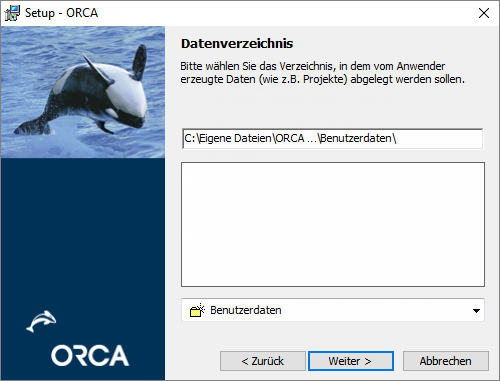Go back with the < Zurück button
500x381 pixels.
(x=263, y=361)
